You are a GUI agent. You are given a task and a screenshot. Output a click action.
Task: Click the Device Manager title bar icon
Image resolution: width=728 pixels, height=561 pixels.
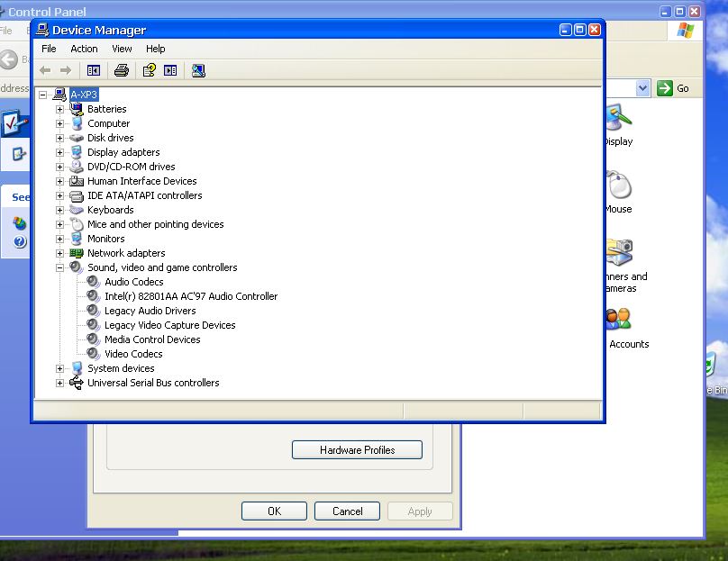pyautogui.click(x=42, y=30)
